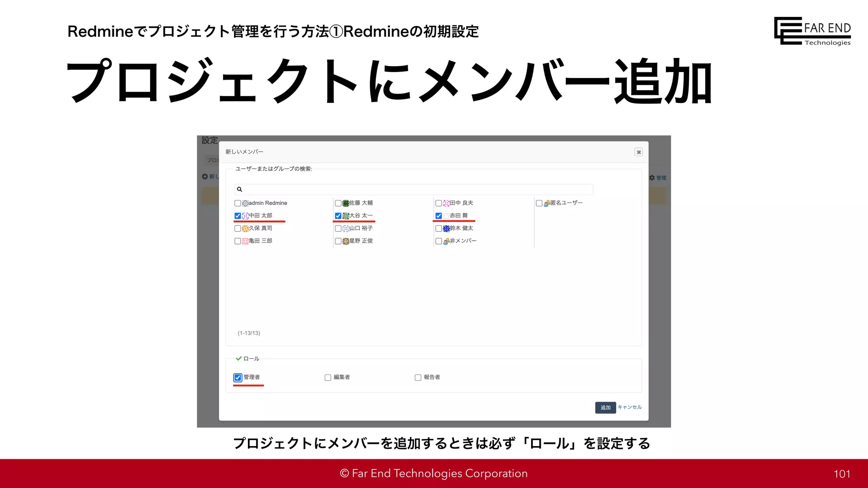This screenshot has width=868, height=488.
Task: Click the 鈴木 健太 avatar icon
Action: point(446,228)
